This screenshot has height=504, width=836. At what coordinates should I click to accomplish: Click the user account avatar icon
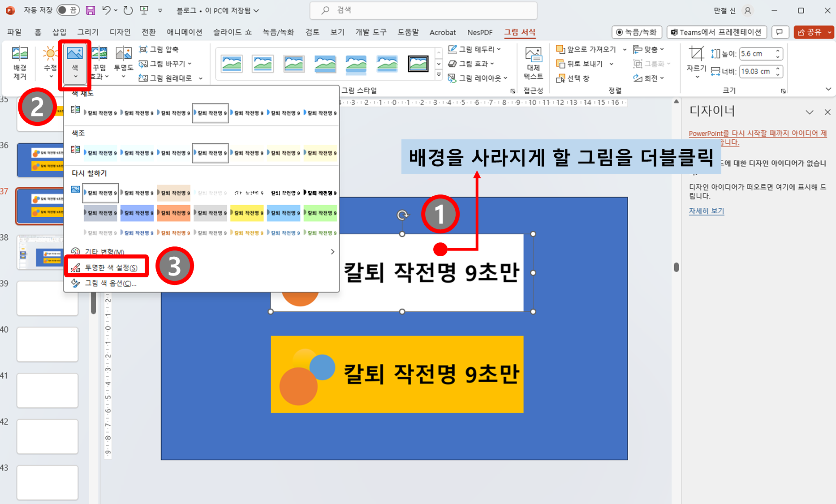tap(748, 10)
